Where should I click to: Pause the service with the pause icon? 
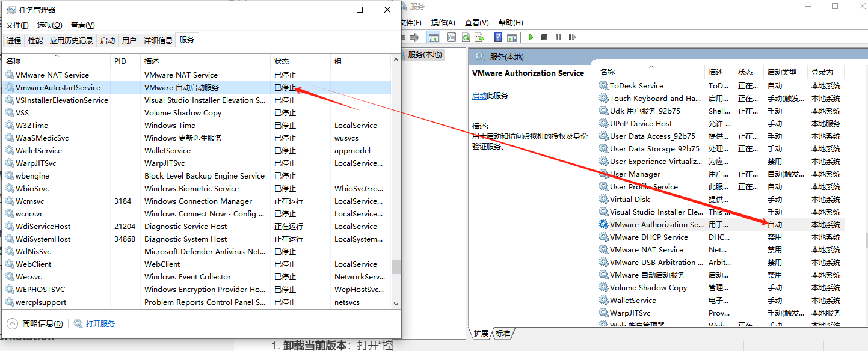point(558,37)
